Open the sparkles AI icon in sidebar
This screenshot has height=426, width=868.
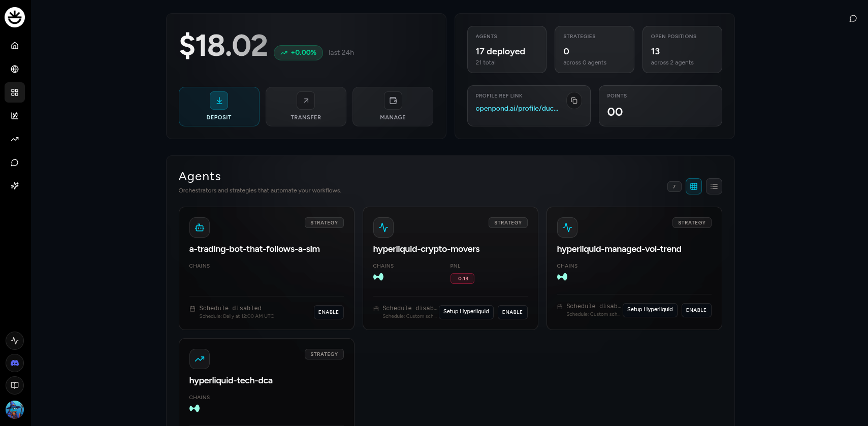(15, 186)
